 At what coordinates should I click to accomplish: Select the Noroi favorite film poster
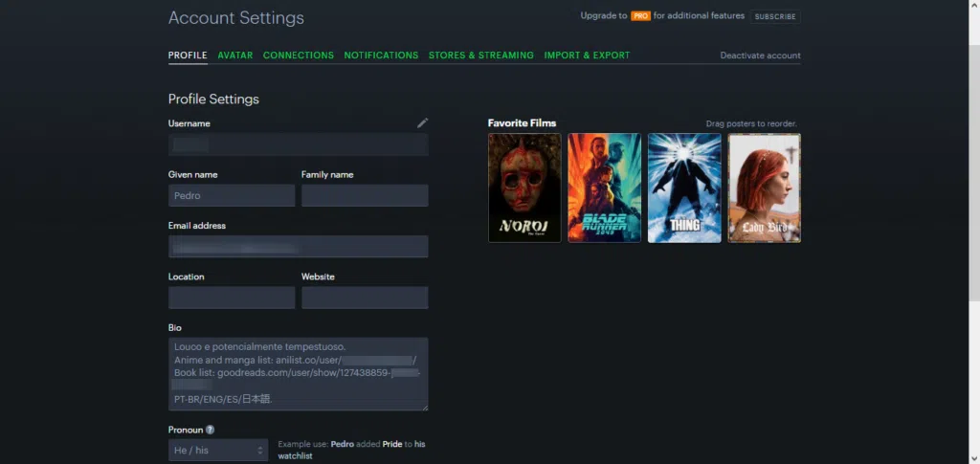click(524, 188)
